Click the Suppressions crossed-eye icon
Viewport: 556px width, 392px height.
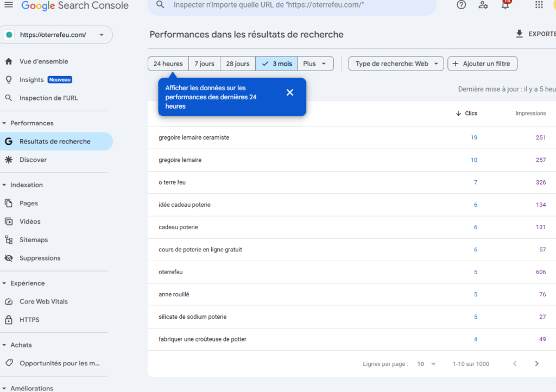pos(9,258)
